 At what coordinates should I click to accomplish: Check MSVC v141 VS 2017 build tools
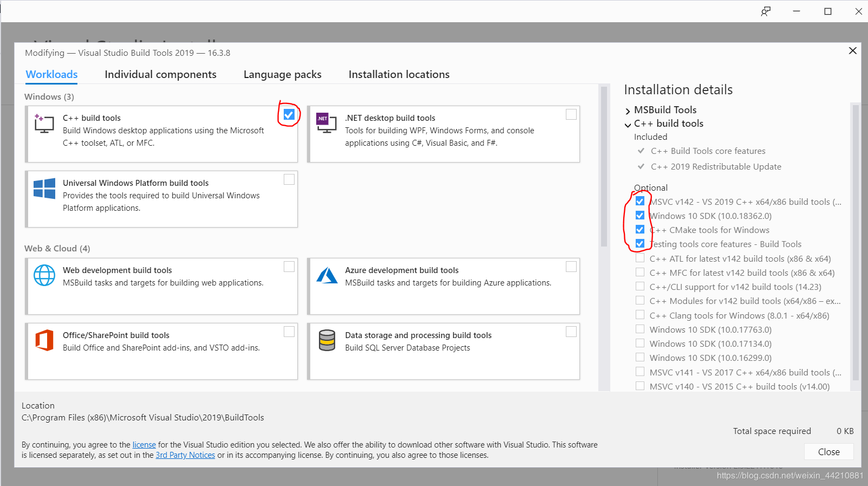(x=640, y=372)
